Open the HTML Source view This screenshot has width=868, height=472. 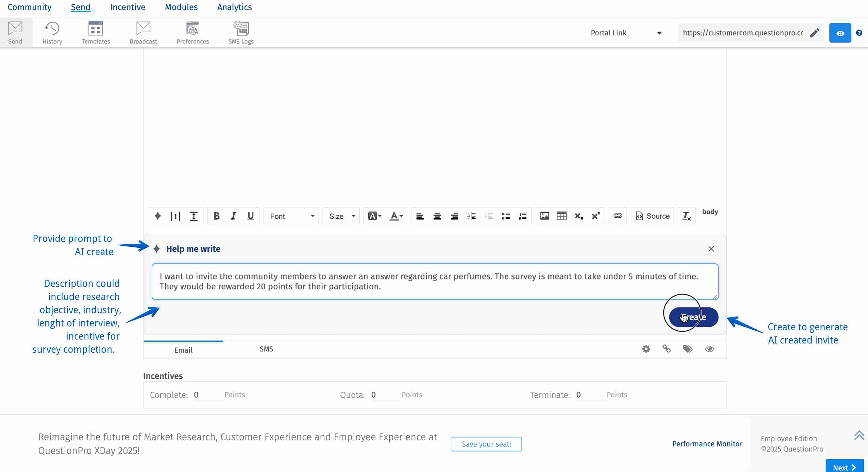pos(652,216)
